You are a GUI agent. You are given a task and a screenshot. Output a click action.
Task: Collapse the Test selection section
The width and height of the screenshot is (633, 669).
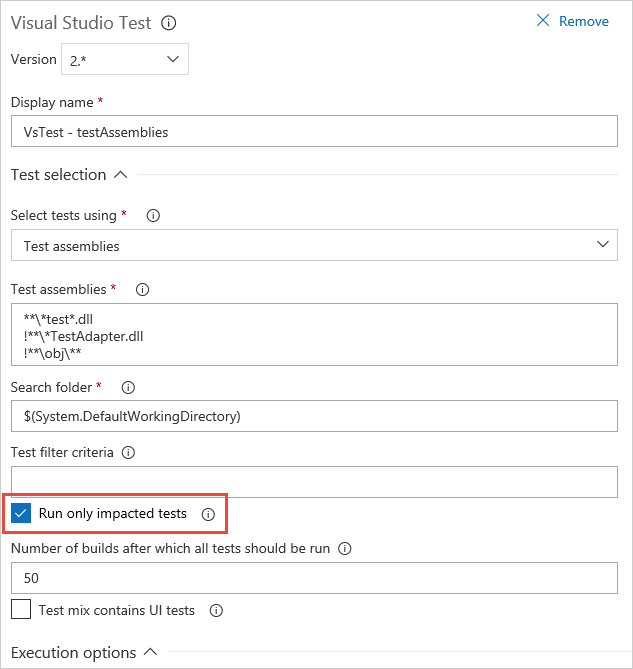tap(120, 175)
